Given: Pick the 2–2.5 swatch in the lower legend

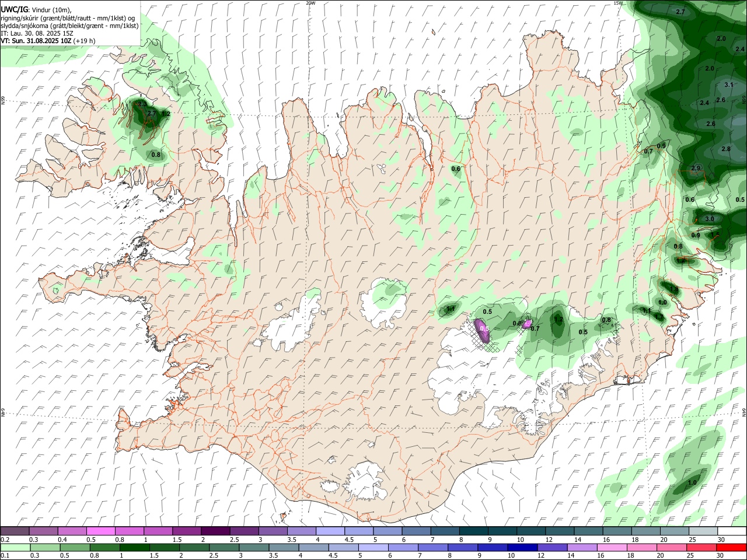Looking at the screenshot, I should 194,548.
